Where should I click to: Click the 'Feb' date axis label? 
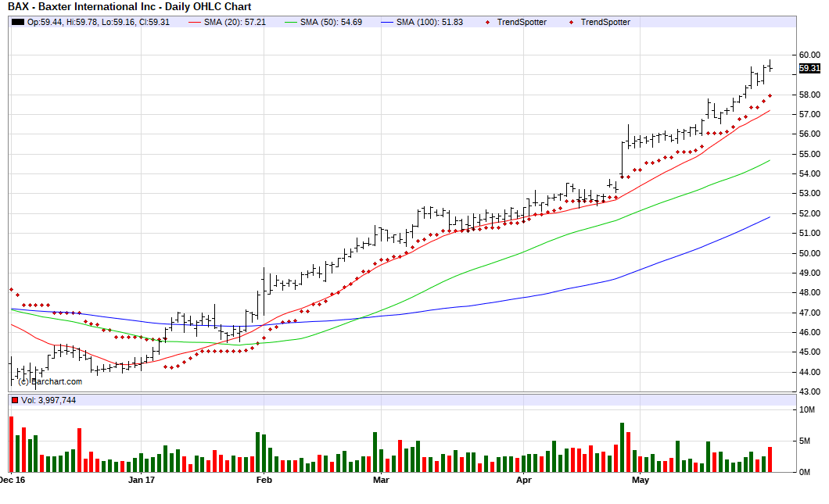tap(264, 480)
